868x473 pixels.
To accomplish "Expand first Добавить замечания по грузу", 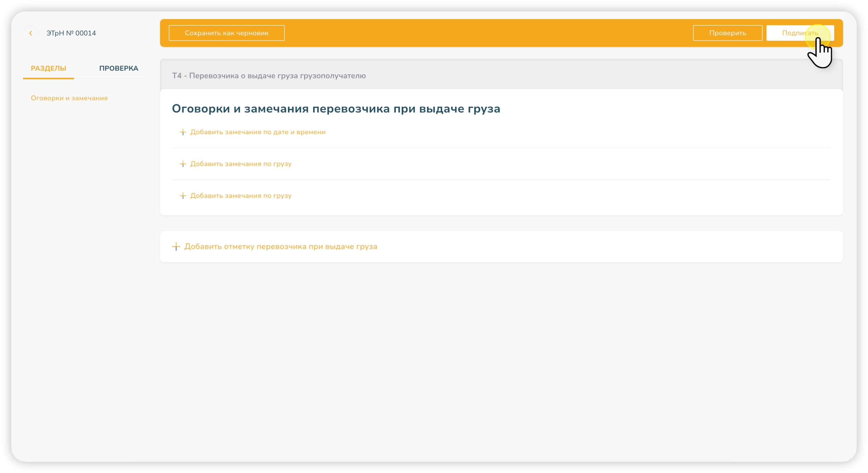I will click(x=241, y=164).
